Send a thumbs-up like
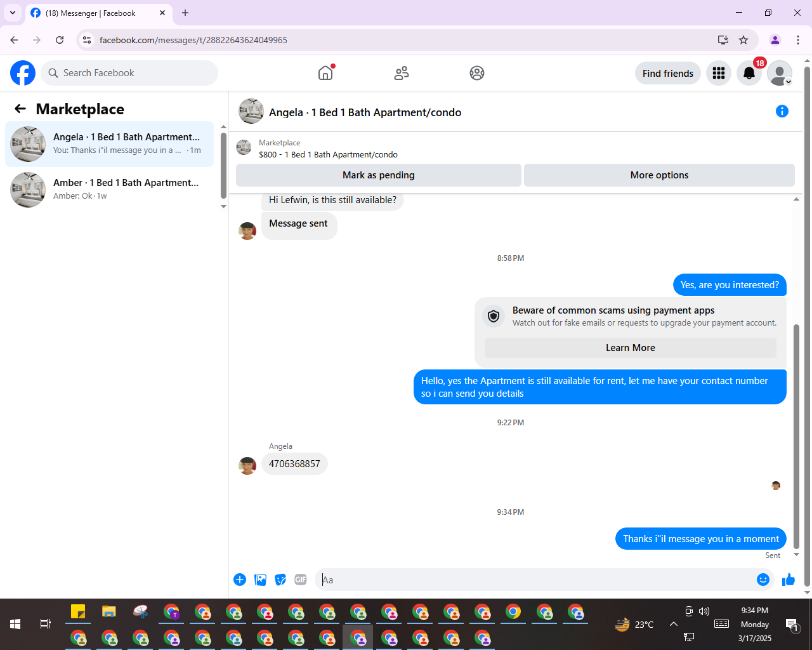 (789, 580)
